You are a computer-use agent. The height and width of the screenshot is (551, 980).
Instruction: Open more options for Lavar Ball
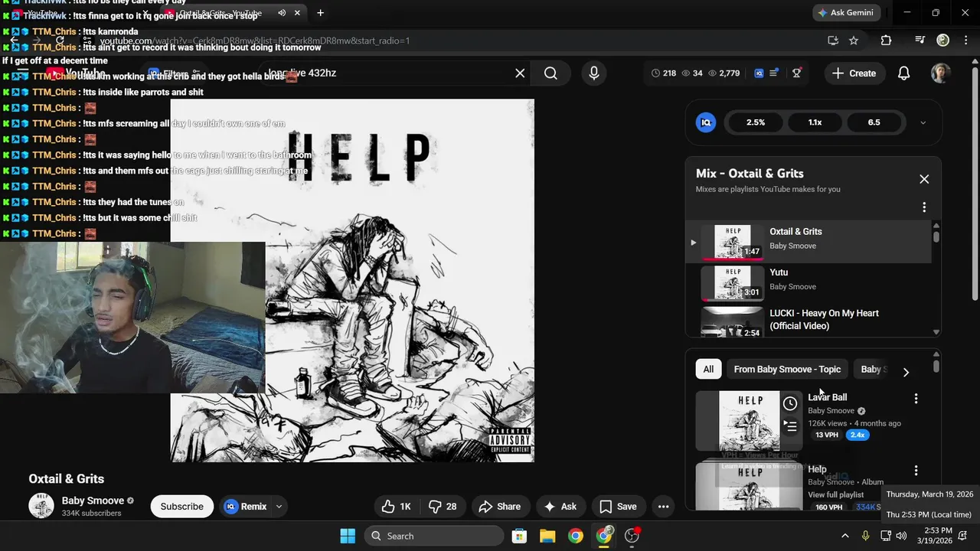click(x=916, y=399)
